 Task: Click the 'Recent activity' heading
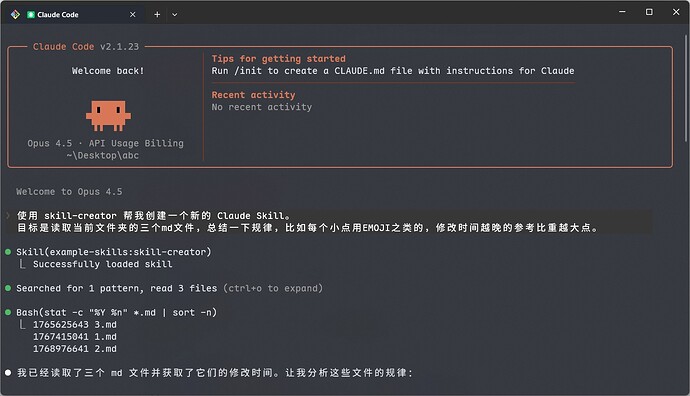pyautogui.click(x=253, y=95)
